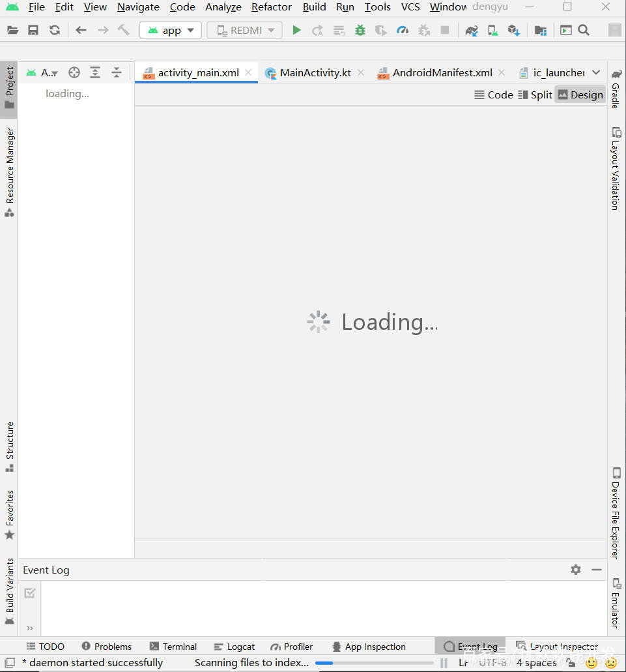Toggle the Project tool window
The height and width of the screenshot is (672, 626).
[9, 88]
